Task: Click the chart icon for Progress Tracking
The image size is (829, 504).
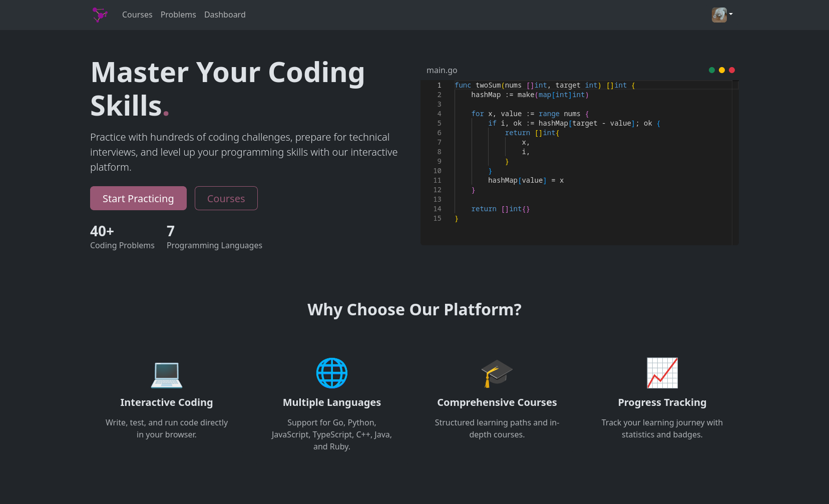Action: [662, 373]
